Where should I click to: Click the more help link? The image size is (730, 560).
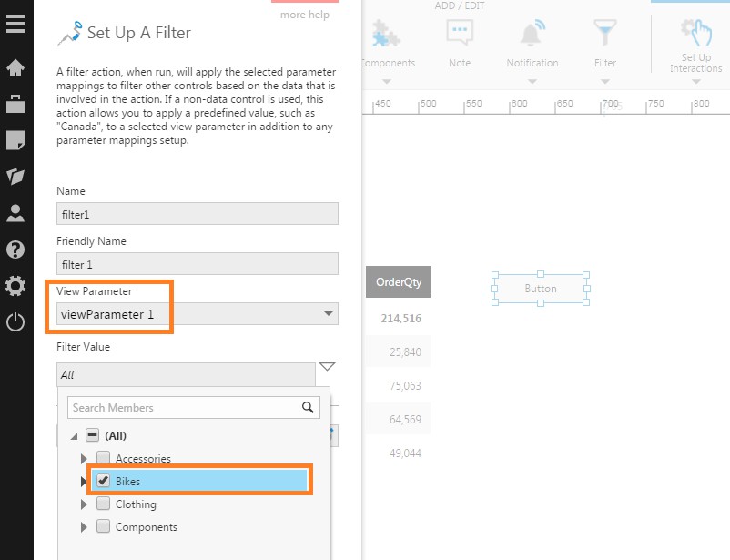tap(304, 15)
